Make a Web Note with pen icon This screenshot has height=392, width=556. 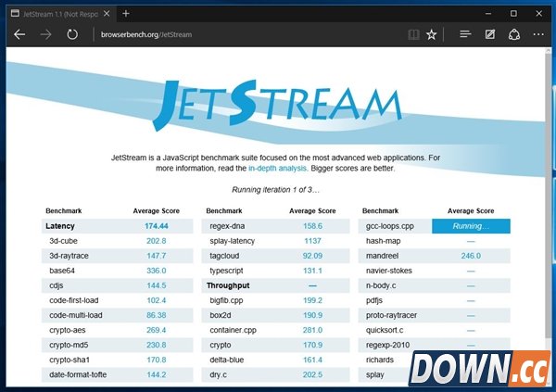(x=490, y=34)
